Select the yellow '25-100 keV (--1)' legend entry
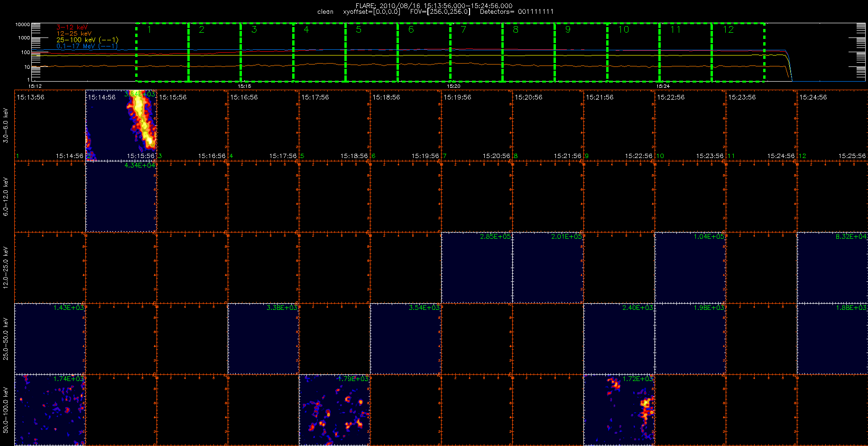This screenshot has width=868, height=446. coord(87,40)
